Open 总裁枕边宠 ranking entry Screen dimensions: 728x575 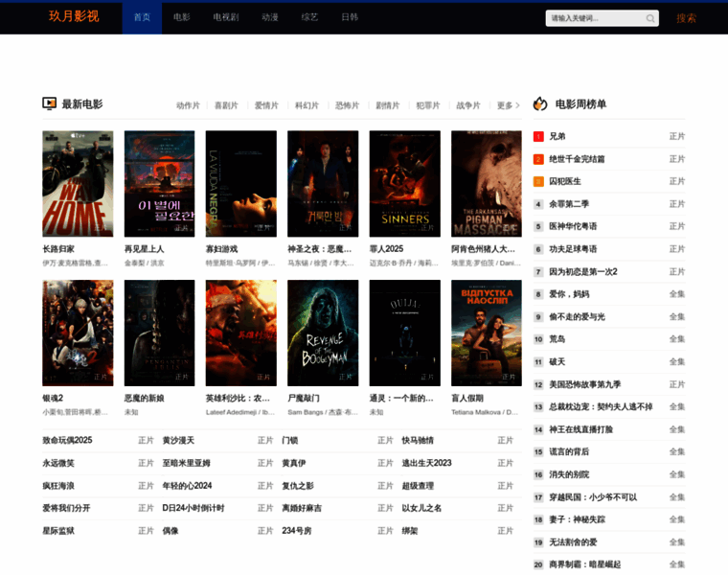click(601, 407)
